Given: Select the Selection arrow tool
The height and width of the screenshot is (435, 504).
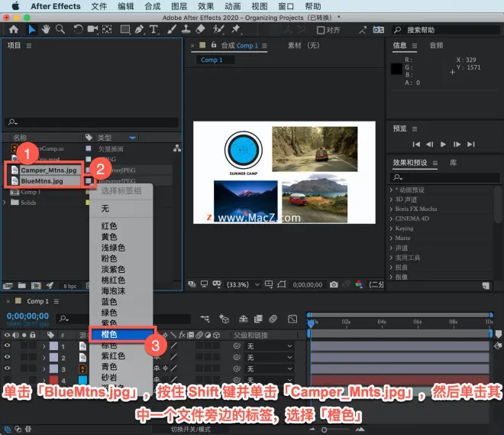Looking at the screenshot, I should 31,30.
